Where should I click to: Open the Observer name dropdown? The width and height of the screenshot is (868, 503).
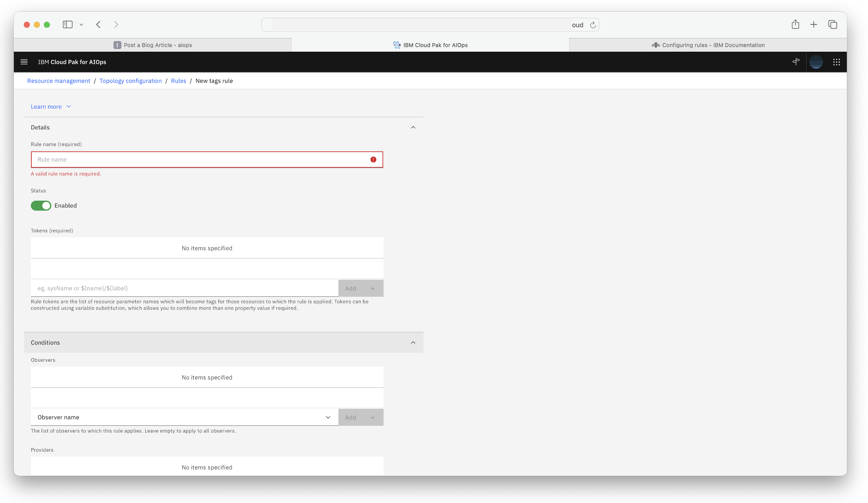(185, 417)
